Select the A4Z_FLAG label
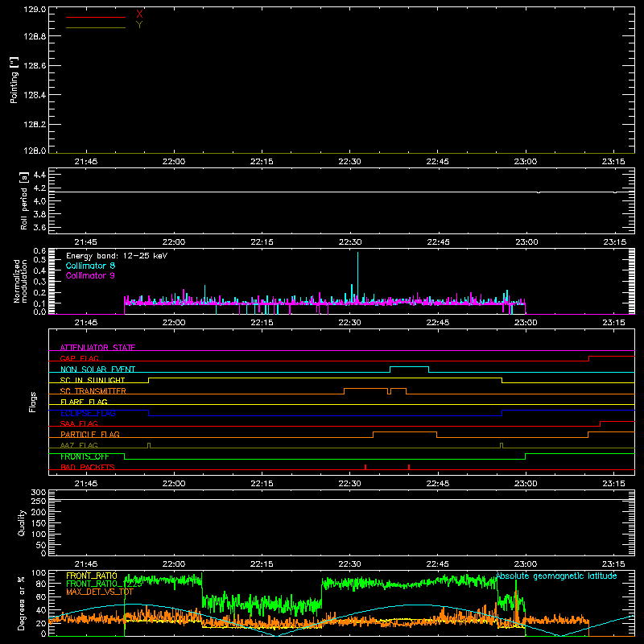 click(x=79, y=445)
